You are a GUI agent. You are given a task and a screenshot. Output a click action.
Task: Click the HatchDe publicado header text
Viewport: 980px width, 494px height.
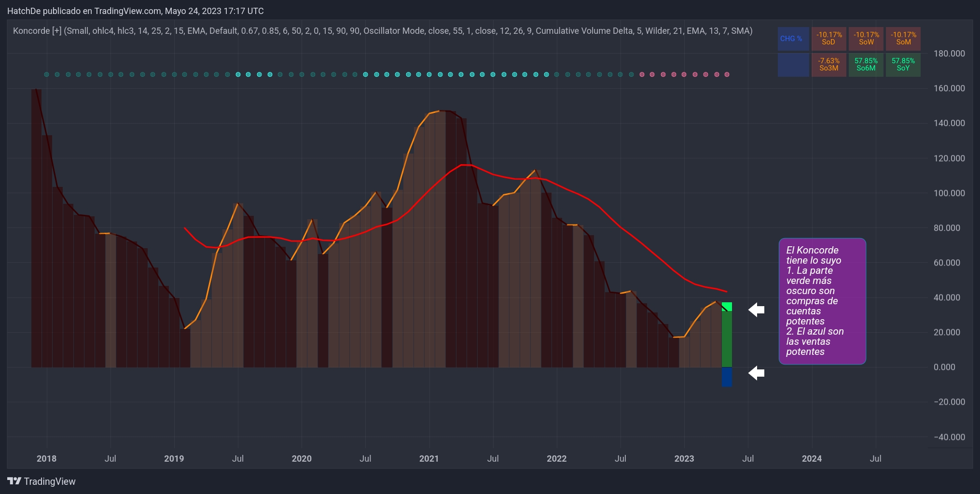[136, 11]
